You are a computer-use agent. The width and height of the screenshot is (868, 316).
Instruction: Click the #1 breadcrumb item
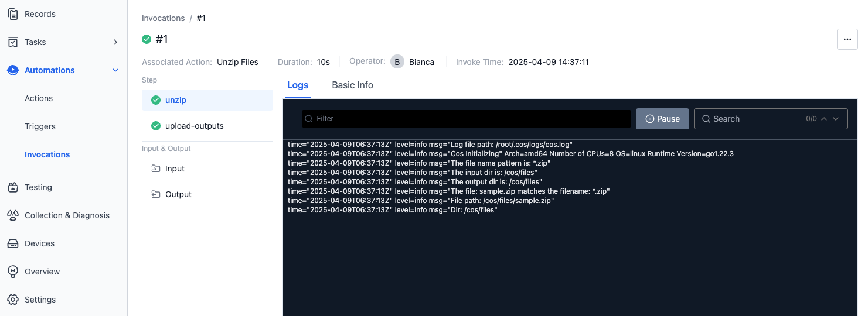coord(201,18)
